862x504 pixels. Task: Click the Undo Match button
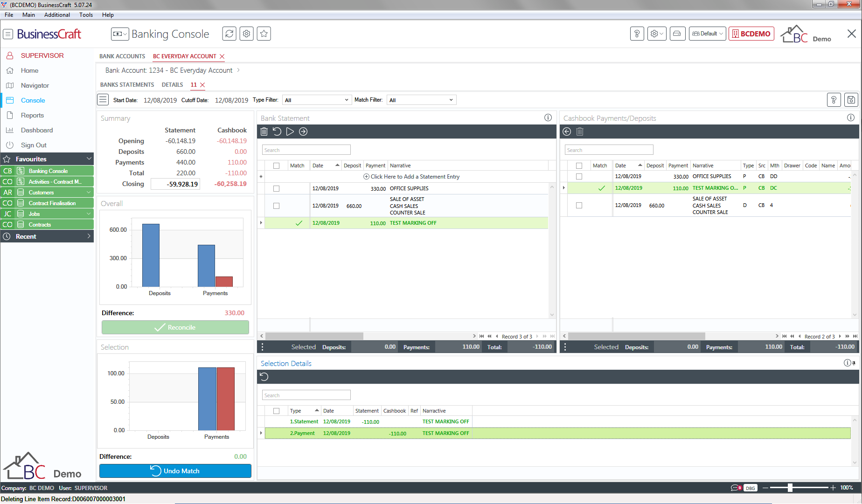(175, 471)
